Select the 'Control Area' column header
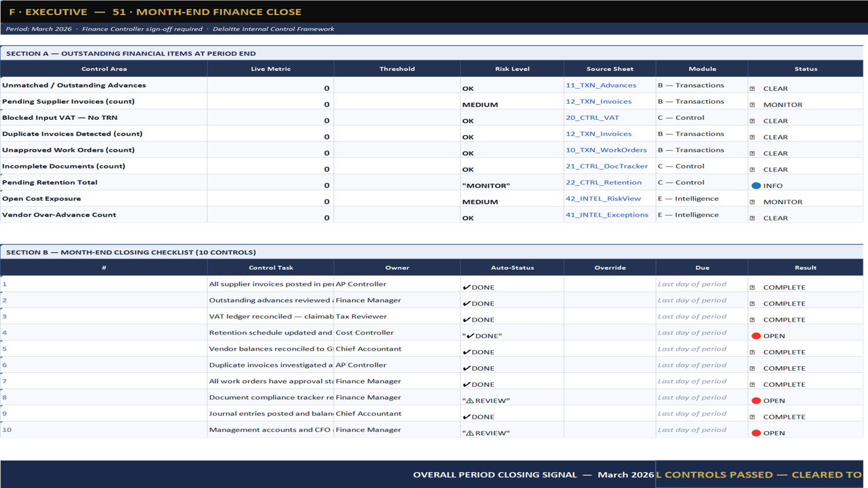 click(x=104, y=69)
